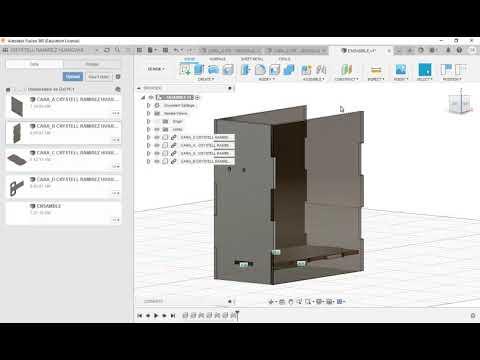Viewport: 480px width, 360px height.
Task: Open the People tab in data panel
Action: click(x=92, y=64)
